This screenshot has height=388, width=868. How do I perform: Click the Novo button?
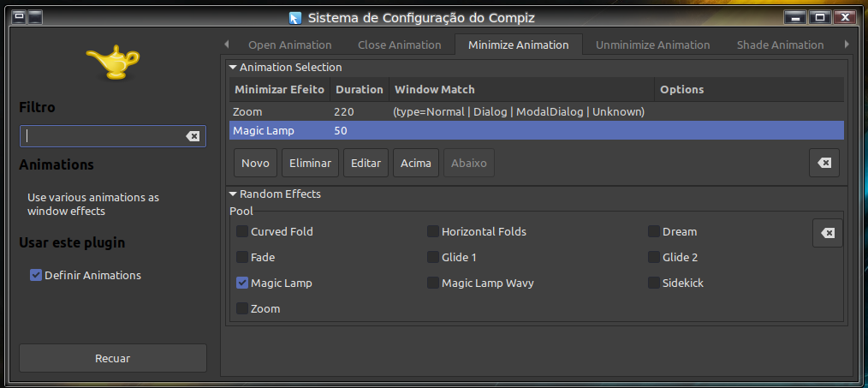pos(255,163)
